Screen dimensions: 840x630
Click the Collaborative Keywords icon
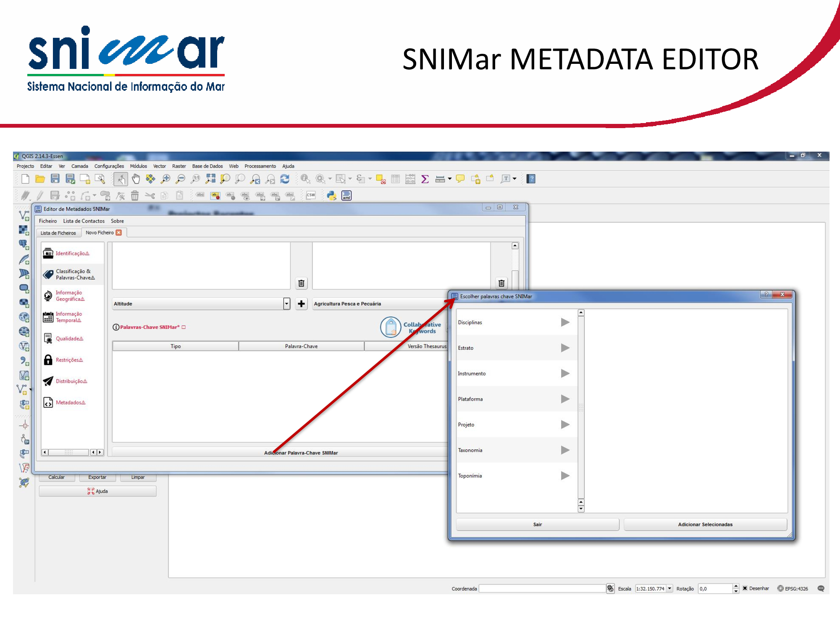click(x=391, y=327)
